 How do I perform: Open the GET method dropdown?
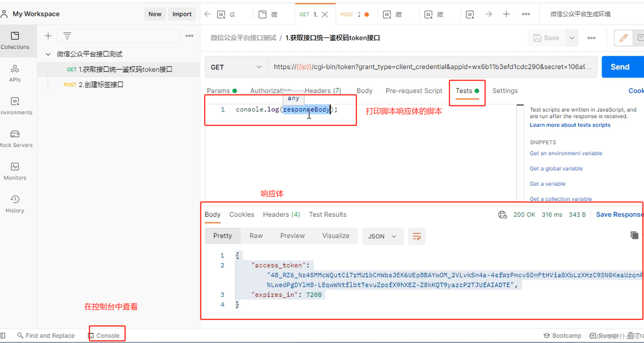[236, 67]
